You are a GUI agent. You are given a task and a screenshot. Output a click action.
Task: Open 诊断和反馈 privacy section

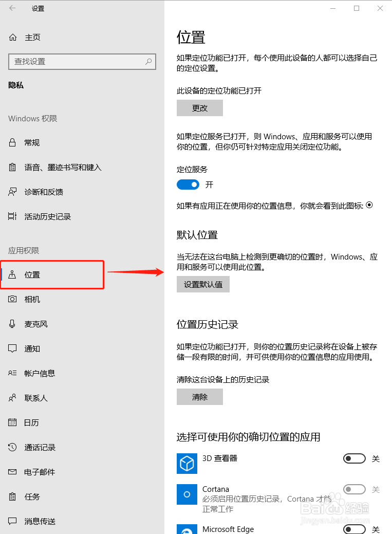(44, 192)
